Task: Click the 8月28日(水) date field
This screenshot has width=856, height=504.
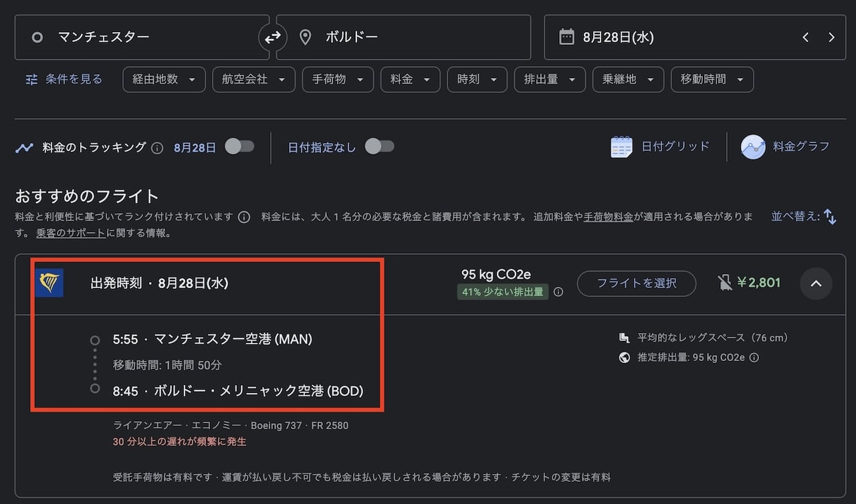Action: point(694,37)
